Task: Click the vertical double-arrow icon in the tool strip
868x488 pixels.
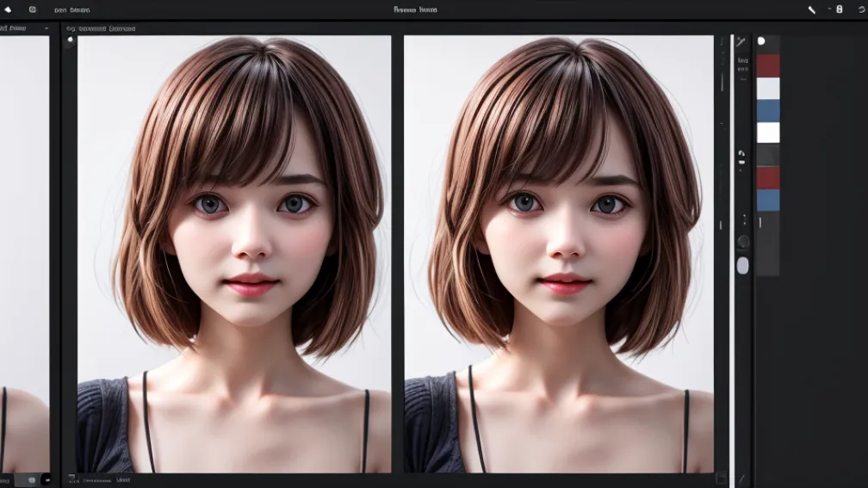Action: (x=744, y=220)
